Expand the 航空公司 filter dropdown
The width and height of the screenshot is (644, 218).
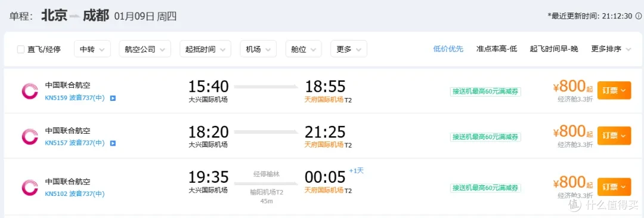144,49
